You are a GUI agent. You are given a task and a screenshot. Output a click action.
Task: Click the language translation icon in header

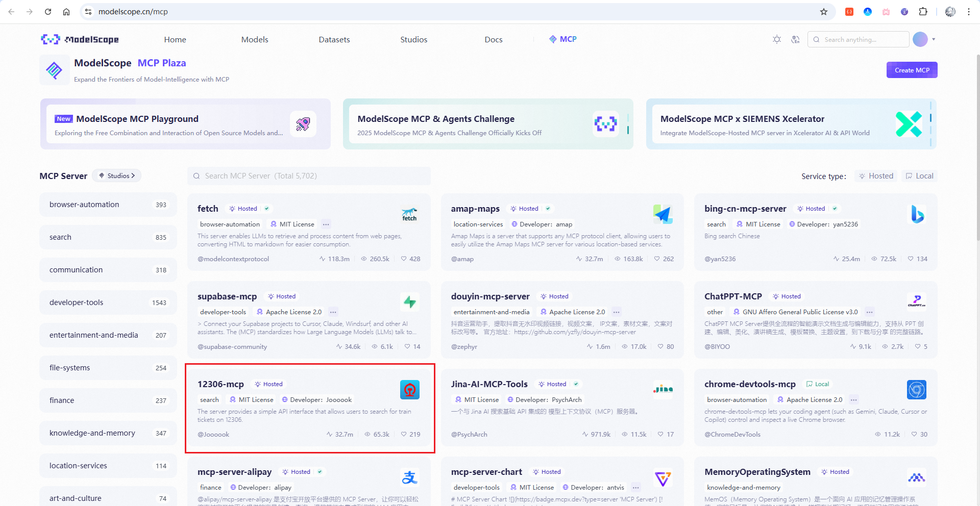(x=795, y=39)
